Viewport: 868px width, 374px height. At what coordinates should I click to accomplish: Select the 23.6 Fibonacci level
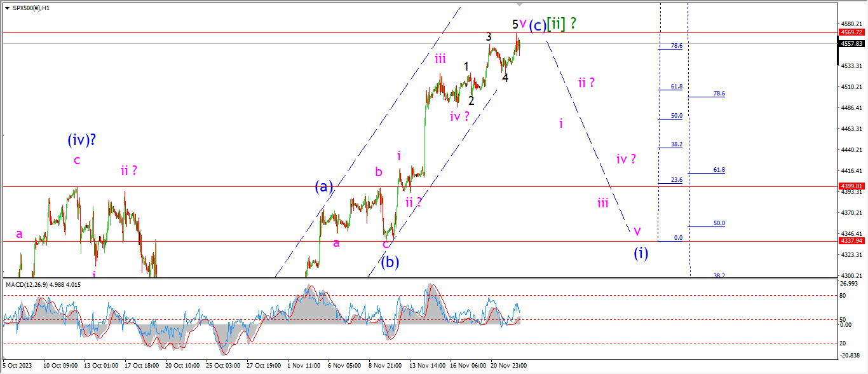click(x=677, y=180)
